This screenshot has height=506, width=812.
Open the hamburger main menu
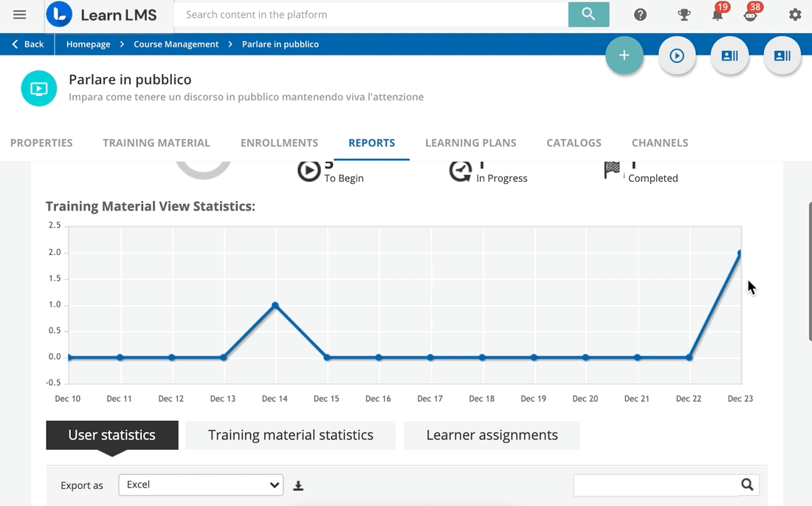tap(20, 15)
